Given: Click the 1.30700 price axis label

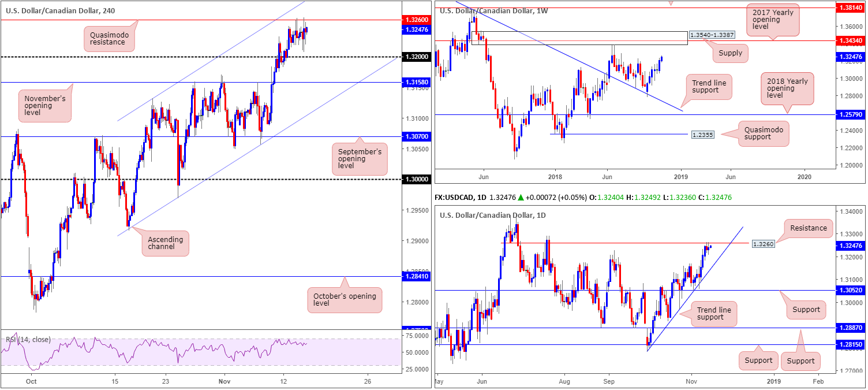Looking at the screenshot, I should (417, 136).
